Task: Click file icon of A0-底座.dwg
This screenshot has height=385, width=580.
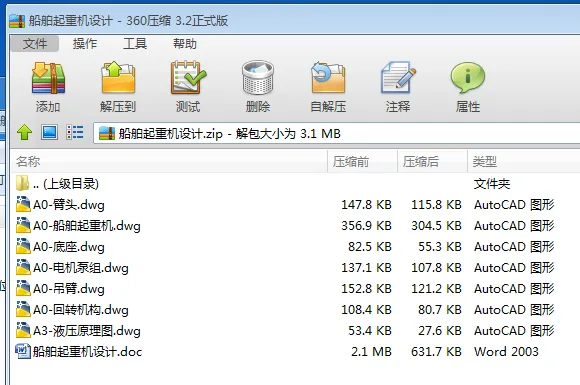Action: [x=23, y=246]
